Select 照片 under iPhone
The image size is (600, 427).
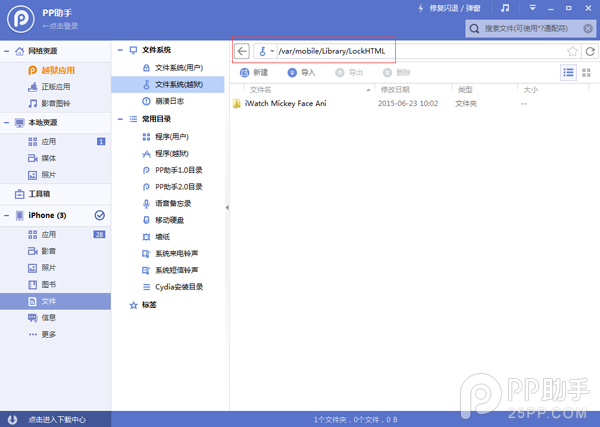[x=55, y=268]
